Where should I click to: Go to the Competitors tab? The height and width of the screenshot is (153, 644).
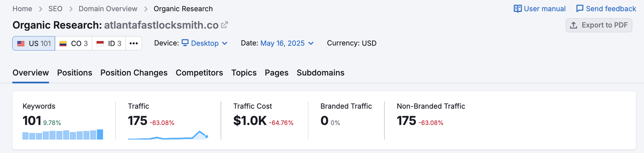199,73
